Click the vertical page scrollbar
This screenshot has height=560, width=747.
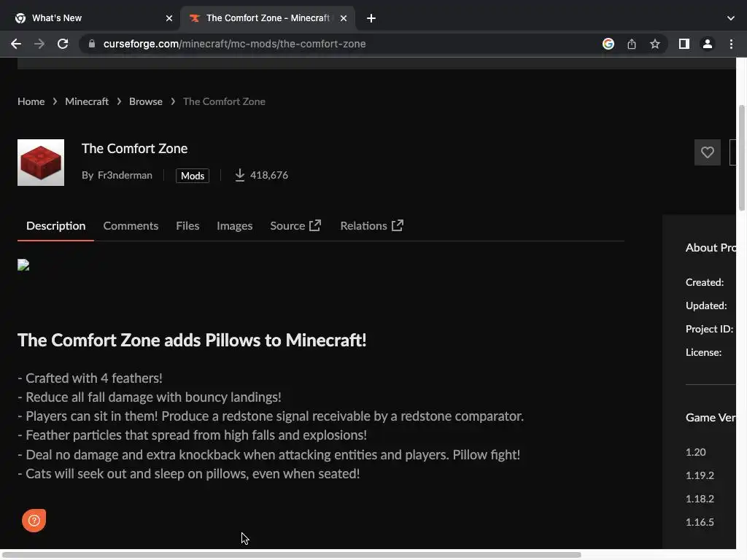[741, 157]
